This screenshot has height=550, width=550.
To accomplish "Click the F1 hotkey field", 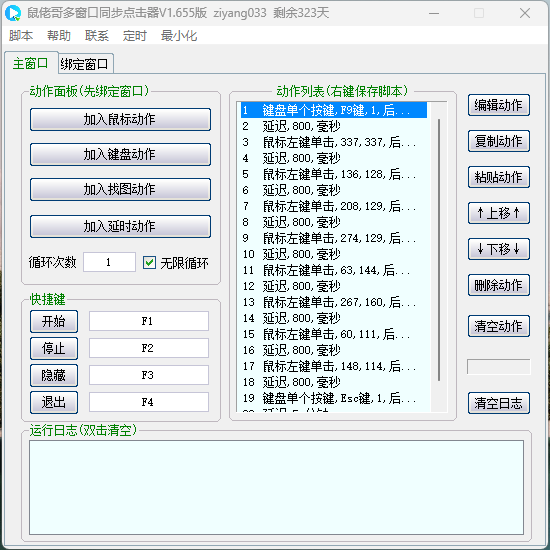I will click(x=149, y=321).
